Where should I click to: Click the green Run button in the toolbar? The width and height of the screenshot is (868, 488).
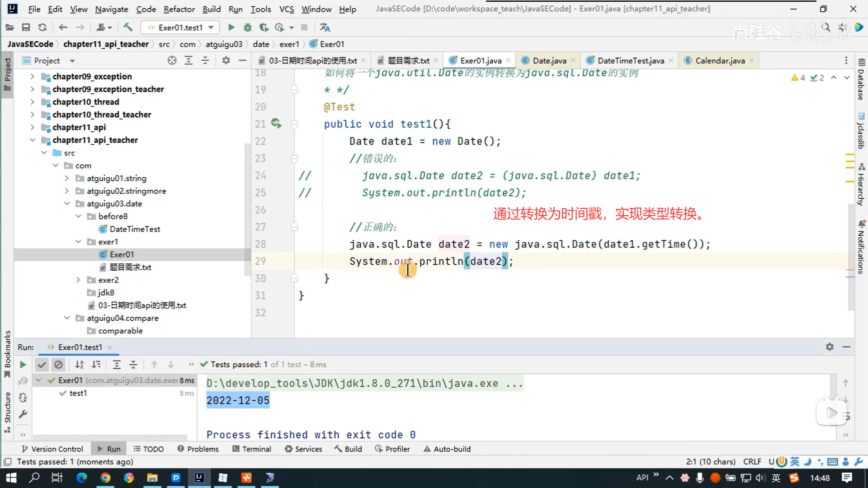[x=231, y=28]
